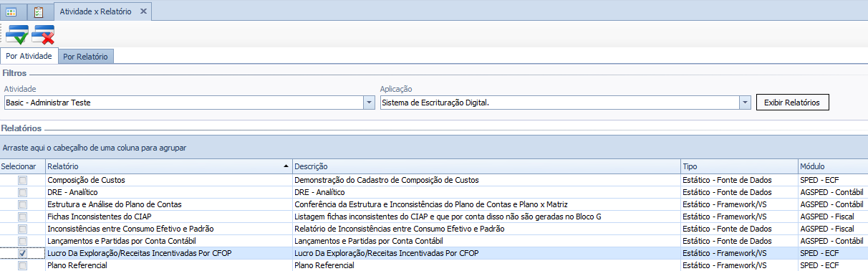
Task: Select Lançamentos e Partidas in Relatório column
Action: (122, 241)
